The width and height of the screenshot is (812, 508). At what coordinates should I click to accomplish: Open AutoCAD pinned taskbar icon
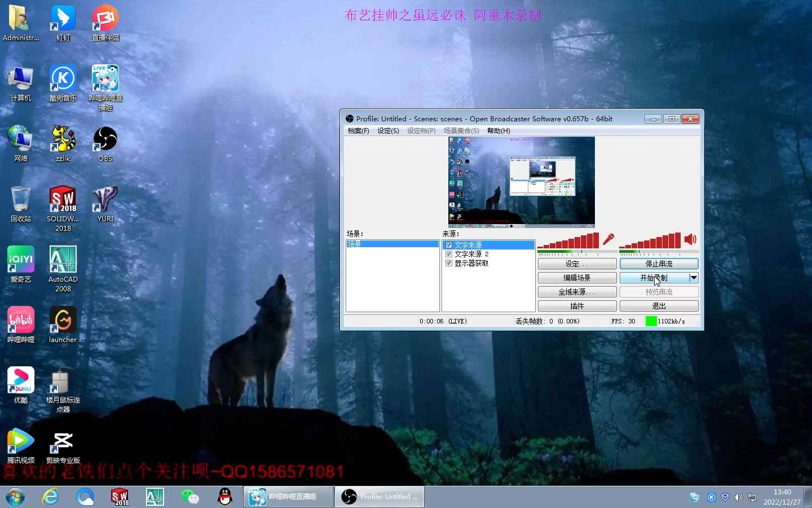[155, 497]
